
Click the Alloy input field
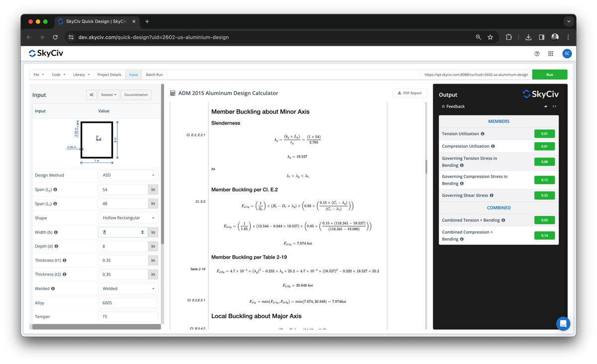(128, 303)
